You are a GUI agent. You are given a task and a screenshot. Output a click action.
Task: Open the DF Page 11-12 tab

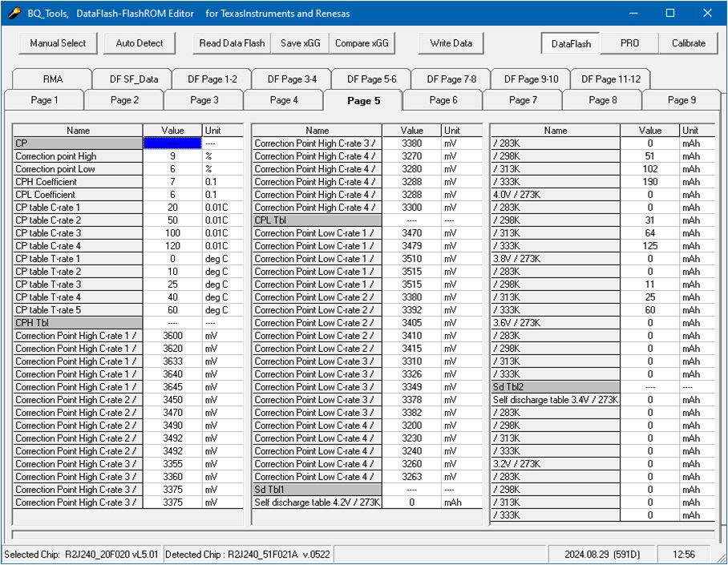point(610,79)
